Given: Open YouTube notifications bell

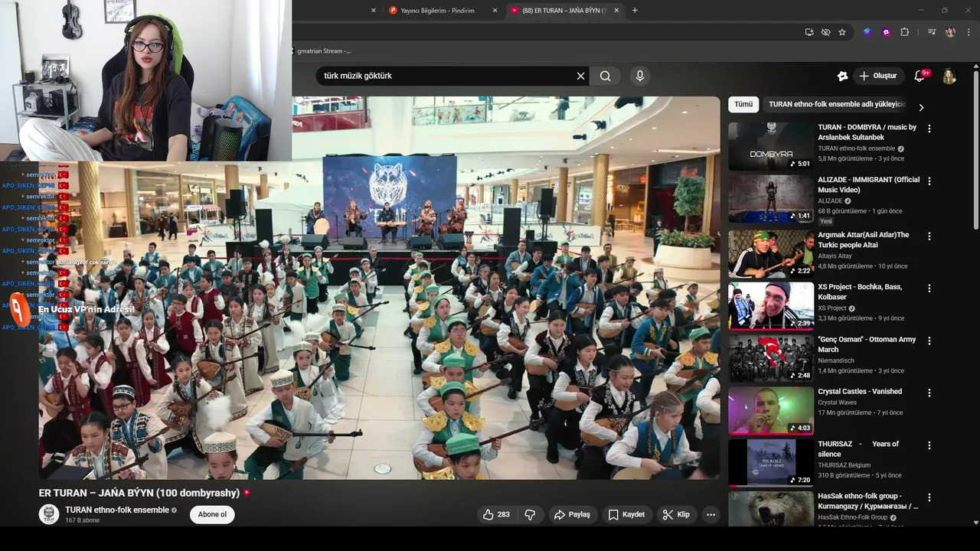Looking at the screenshot, I should [x=920, y=76].
